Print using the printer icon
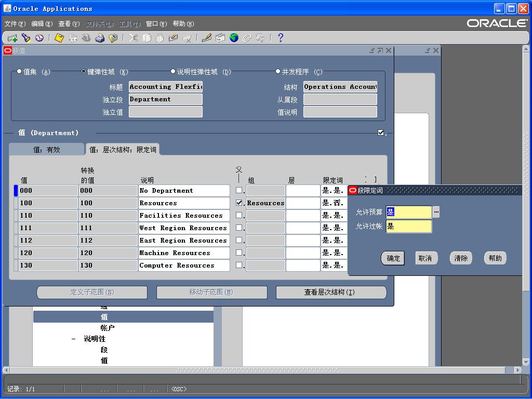Image resolution: width=532 pixels, height=399 pixels. [x=99, y=37]
